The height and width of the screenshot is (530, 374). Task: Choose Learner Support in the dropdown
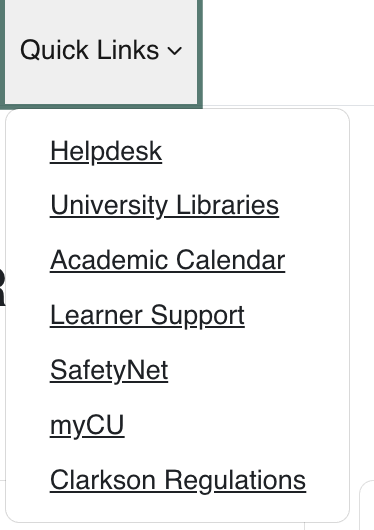click(147, 315)
